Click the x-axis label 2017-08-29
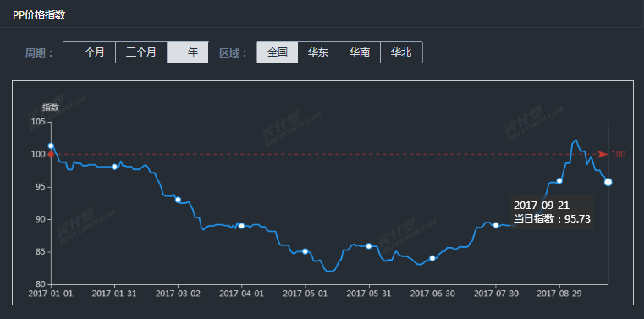The width and height of the screenshot is (644, 319). click(559, 294)
